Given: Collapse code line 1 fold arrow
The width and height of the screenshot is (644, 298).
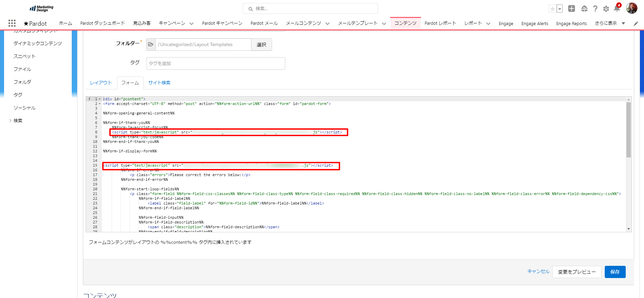Looking at the screenshot, I should 99,99.
